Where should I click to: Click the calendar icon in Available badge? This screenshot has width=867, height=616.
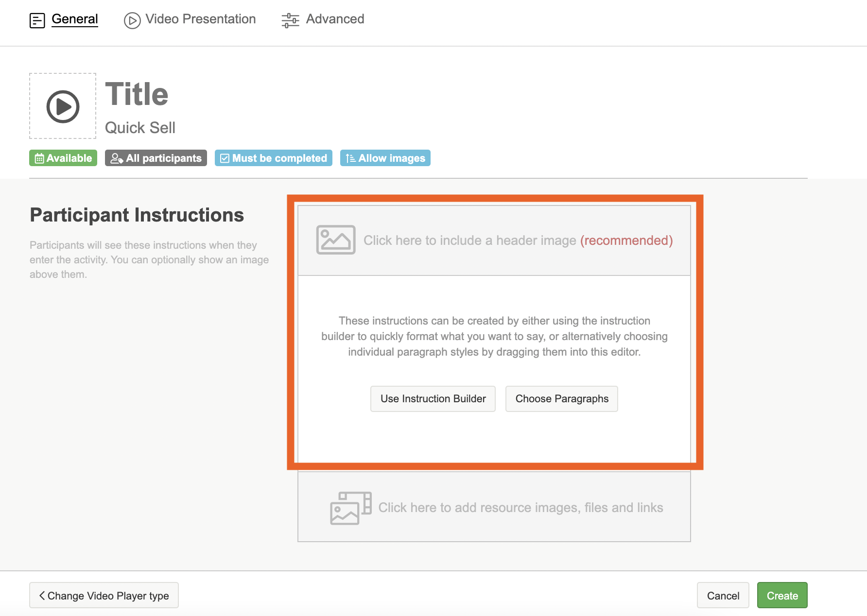pos(39,158)
